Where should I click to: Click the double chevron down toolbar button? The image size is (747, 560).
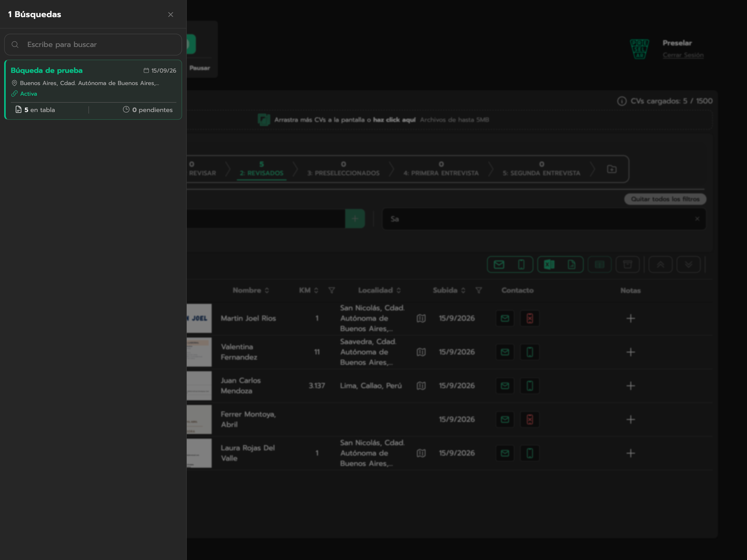click(x=688, y=264)
